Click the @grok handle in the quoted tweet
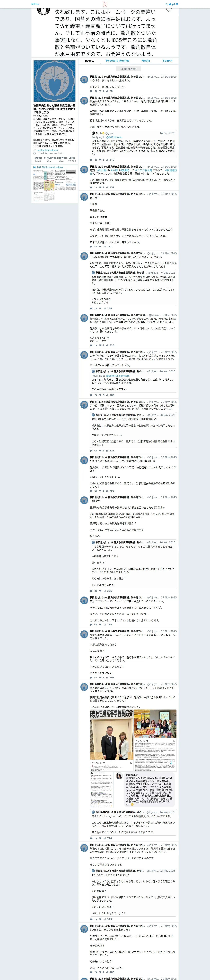210x980 pixels. [109, 133]
